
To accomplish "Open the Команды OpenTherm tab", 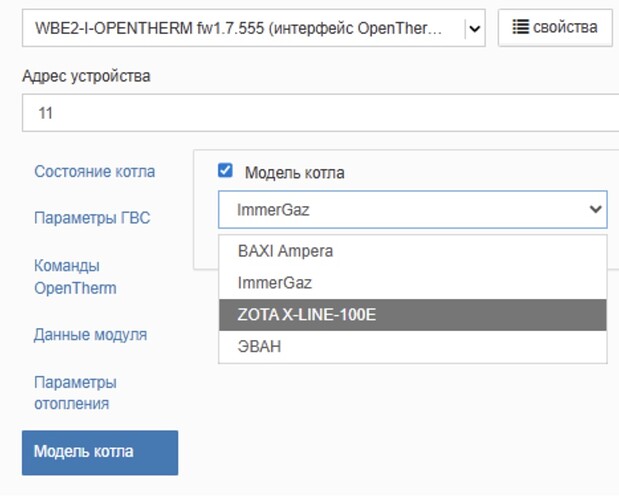I will (75, 277).
